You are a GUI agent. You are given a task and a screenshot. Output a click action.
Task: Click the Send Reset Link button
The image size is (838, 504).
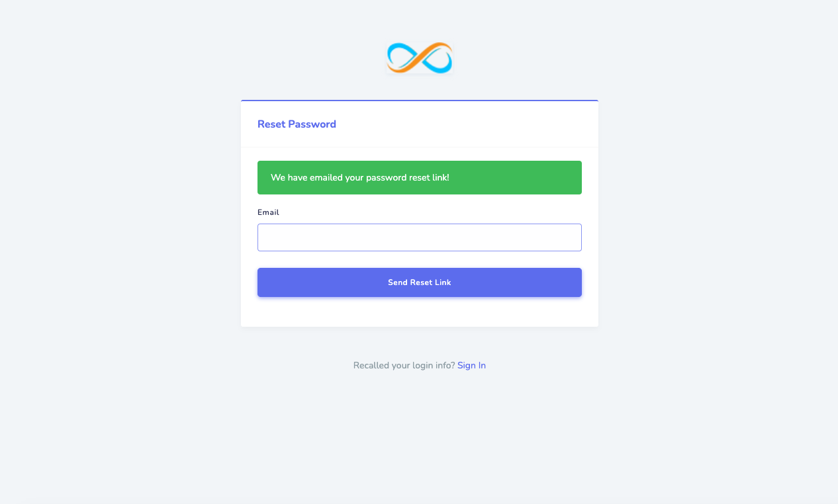click(419, 282)
